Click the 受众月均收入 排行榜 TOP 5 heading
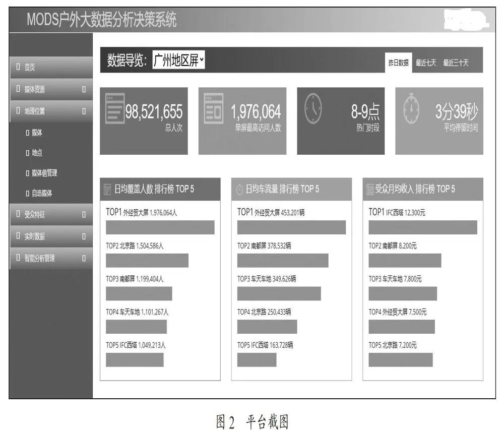The height and width of the screenshot is (430, 504). click(x=415, y=189)
